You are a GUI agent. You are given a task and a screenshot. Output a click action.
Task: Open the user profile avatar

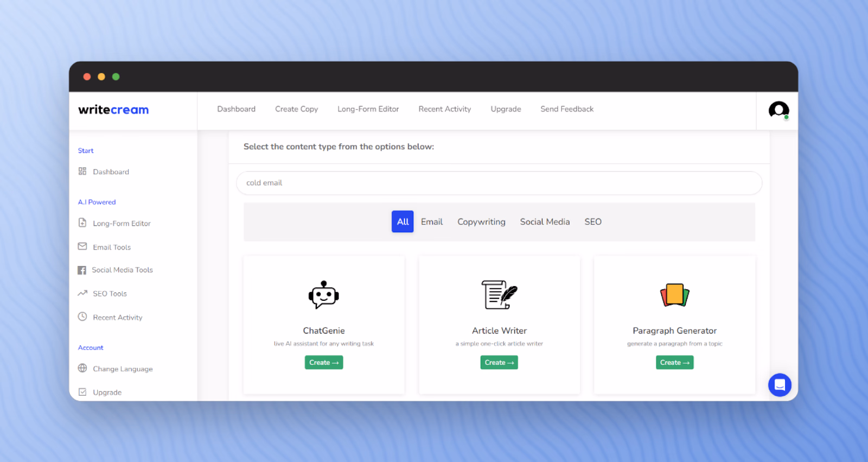pyautogui.click(x=778, y=110)
